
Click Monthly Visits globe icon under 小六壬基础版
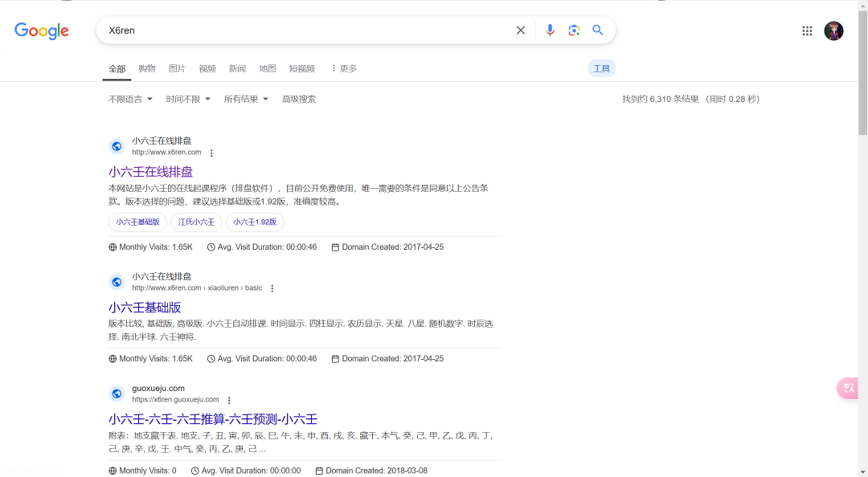coord(113,359)
